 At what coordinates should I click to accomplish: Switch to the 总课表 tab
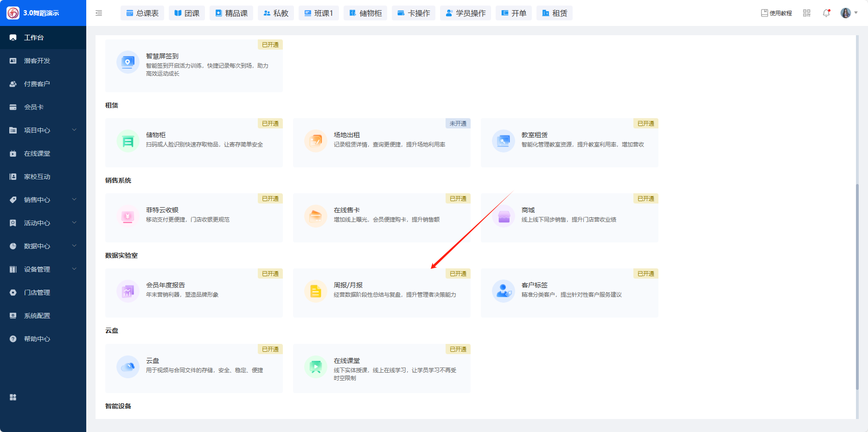[x=142, y=13]
